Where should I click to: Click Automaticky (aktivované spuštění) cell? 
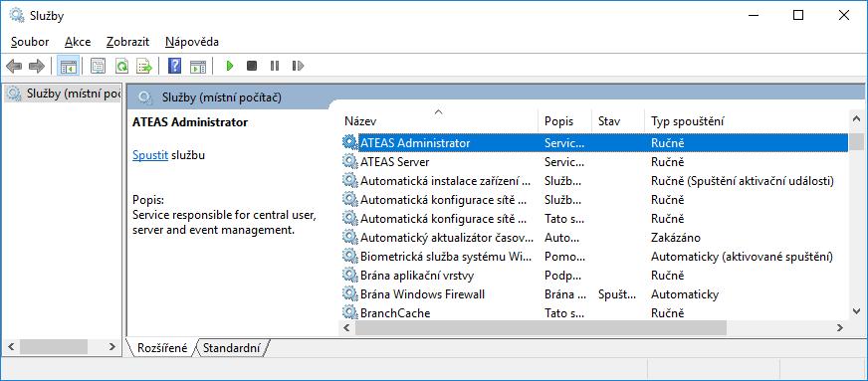[x=742, y=257]
